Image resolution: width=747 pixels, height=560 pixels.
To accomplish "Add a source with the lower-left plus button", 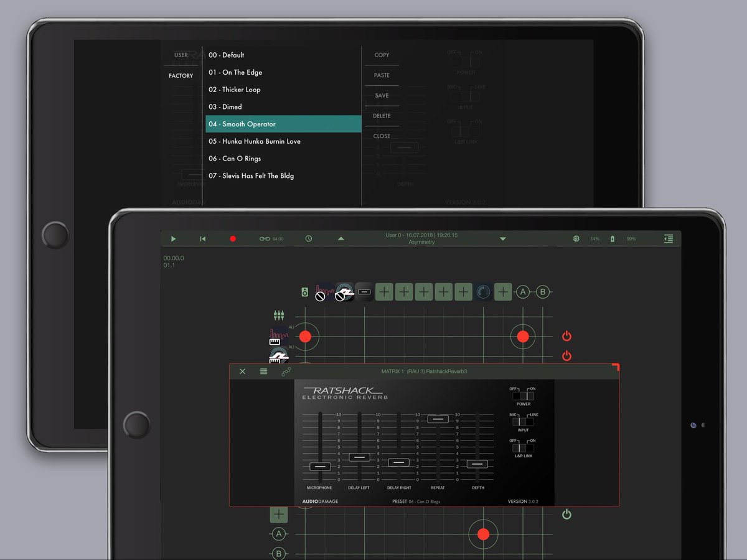I will (x=279, y=515).
